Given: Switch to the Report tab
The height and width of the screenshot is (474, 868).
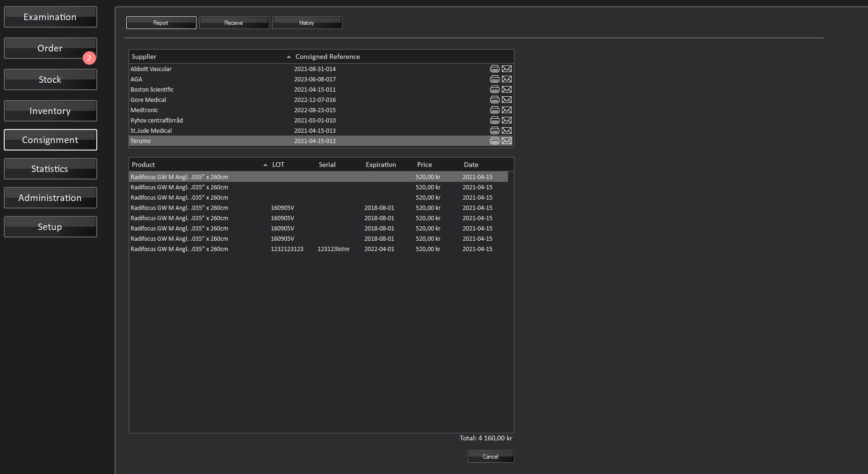Looking at the screenshot, I should coord(161,22).
